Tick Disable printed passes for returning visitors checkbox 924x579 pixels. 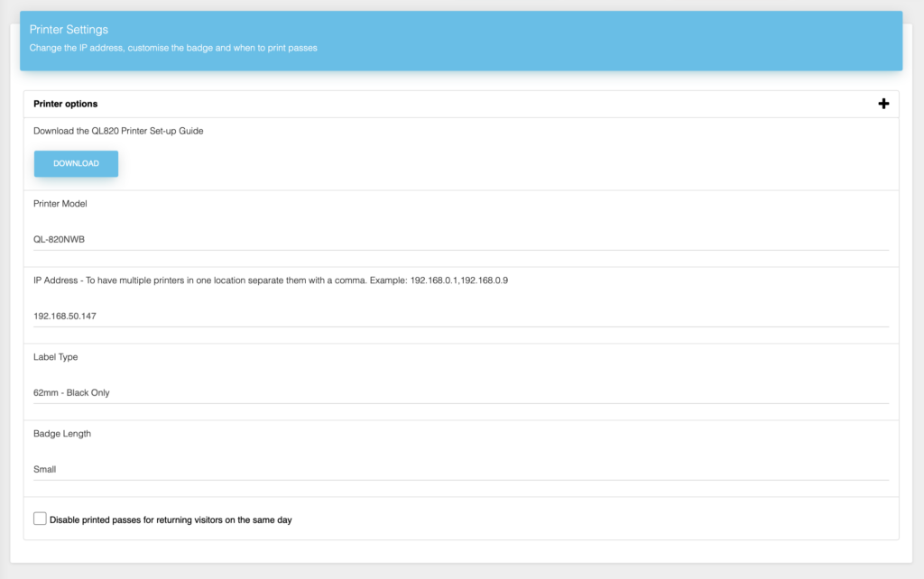(x=40, y=519)
